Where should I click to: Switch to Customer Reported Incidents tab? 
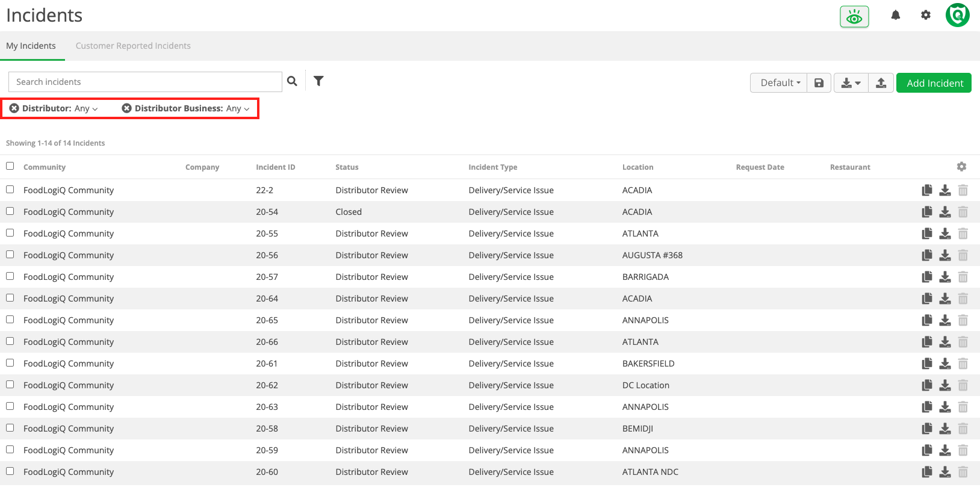tap(133, 46)
